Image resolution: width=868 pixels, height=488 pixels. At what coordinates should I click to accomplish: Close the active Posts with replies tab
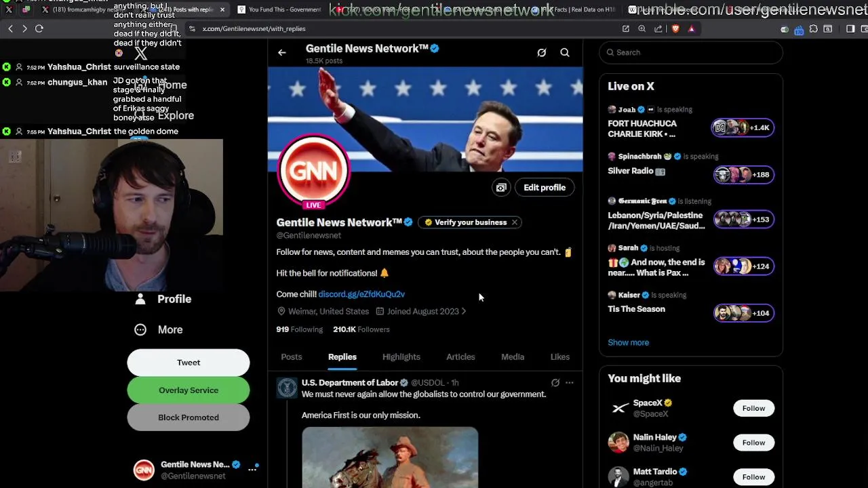pyautogui.click(x=222, y=9)
